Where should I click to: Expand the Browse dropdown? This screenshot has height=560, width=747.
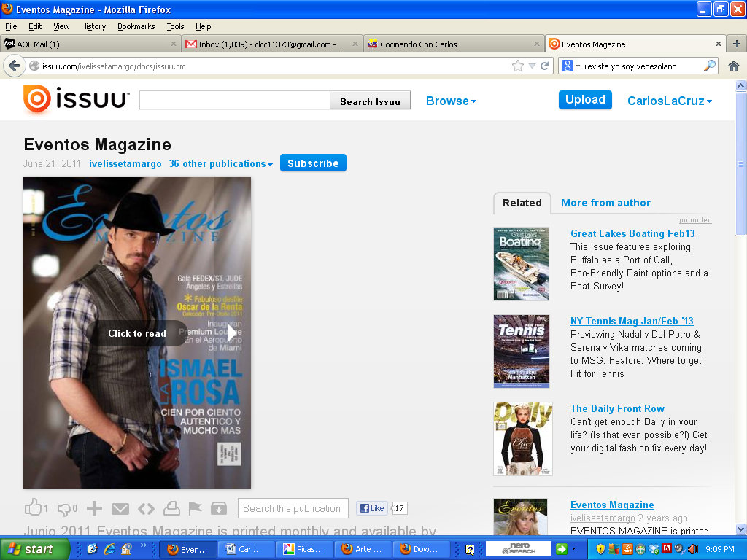451,101
